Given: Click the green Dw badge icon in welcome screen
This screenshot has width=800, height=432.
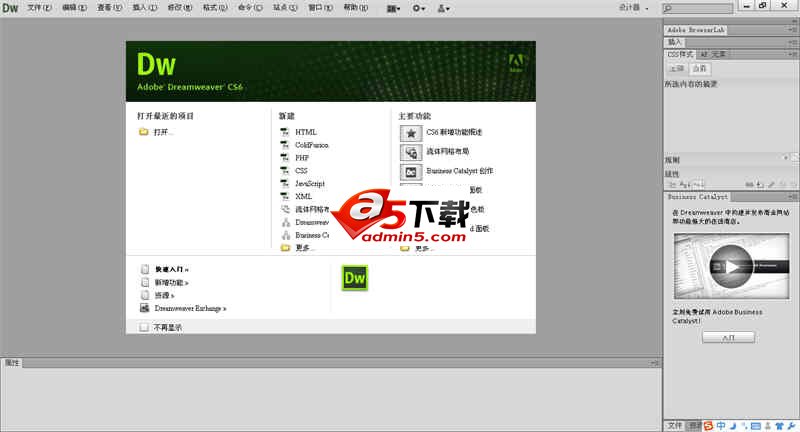Looking at the screenshot, I should (x=355, y=278).
